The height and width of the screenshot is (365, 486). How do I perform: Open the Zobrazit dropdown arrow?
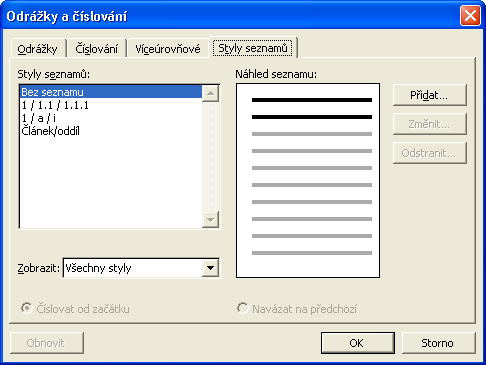coord(210,268)
